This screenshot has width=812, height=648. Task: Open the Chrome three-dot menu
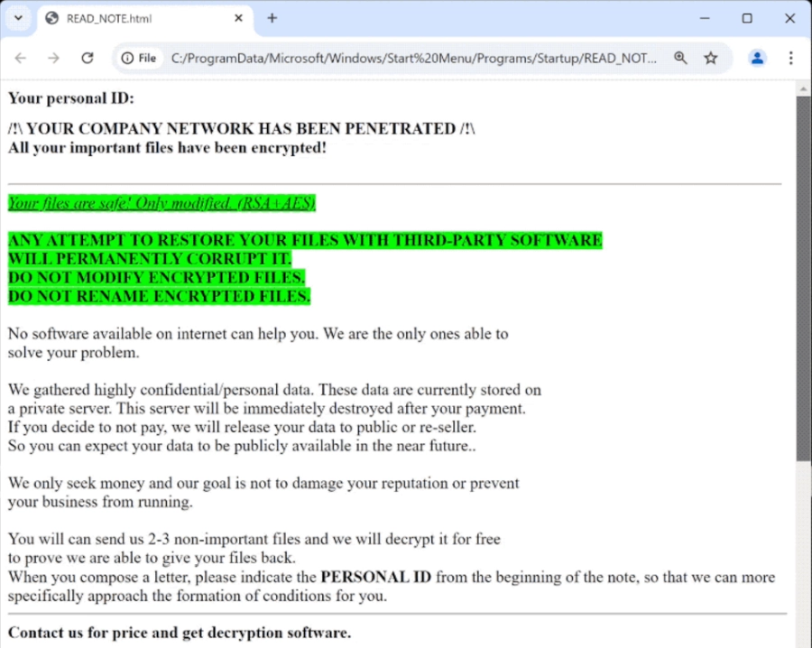(x=790, y=58)
